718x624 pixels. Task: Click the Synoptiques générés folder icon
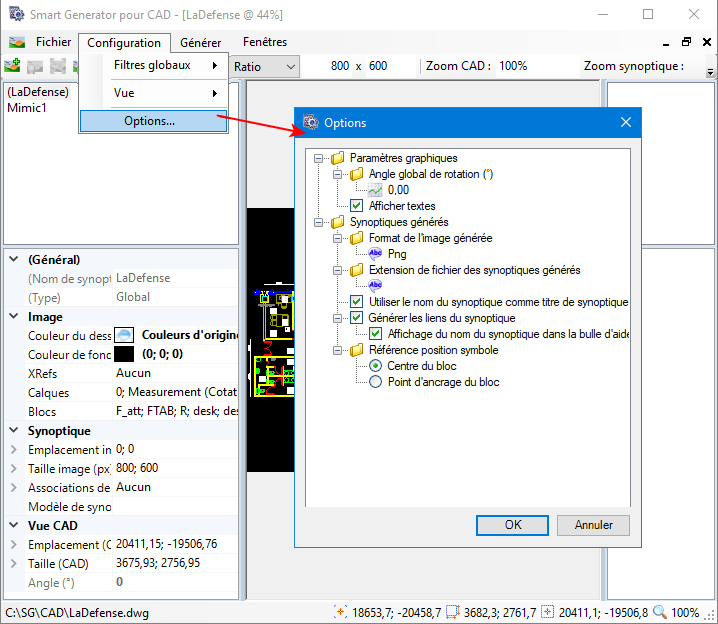[x=337, y=222]
